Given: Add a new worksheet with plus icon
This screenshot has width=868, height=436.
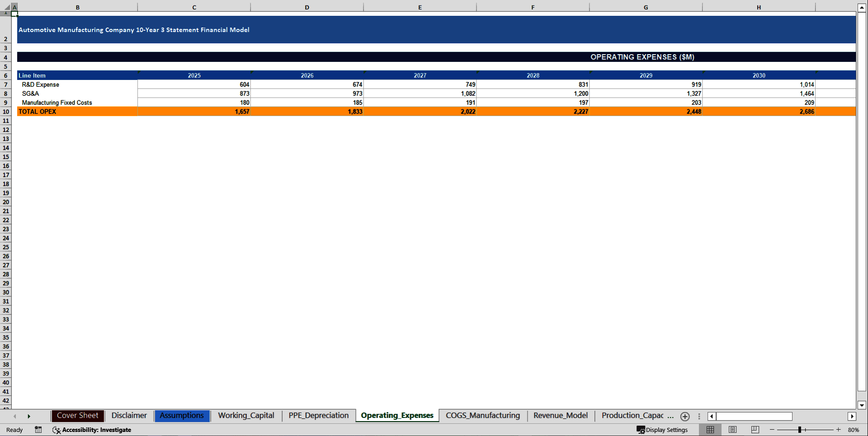Looking at the screenshot, I should click(x=685, y=417).
